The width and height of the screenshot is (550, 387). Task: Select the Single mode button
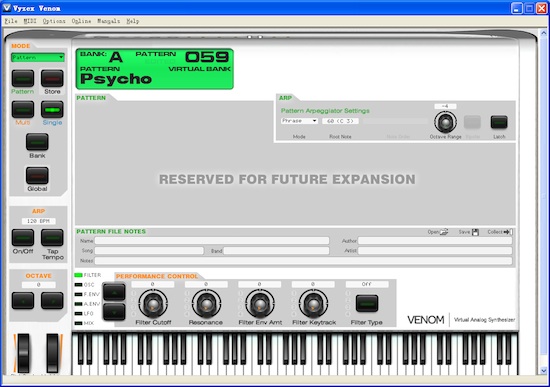52,109
